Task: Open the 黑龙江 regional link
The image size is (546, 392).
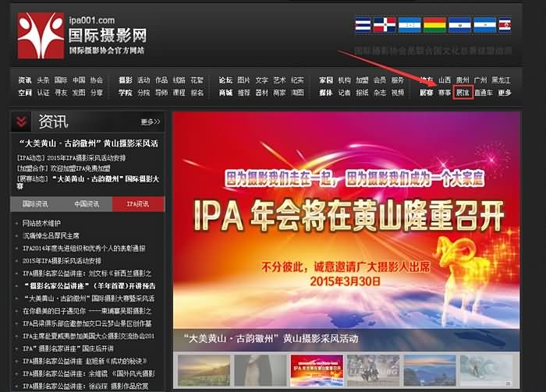Action: (x=501, y=80)
